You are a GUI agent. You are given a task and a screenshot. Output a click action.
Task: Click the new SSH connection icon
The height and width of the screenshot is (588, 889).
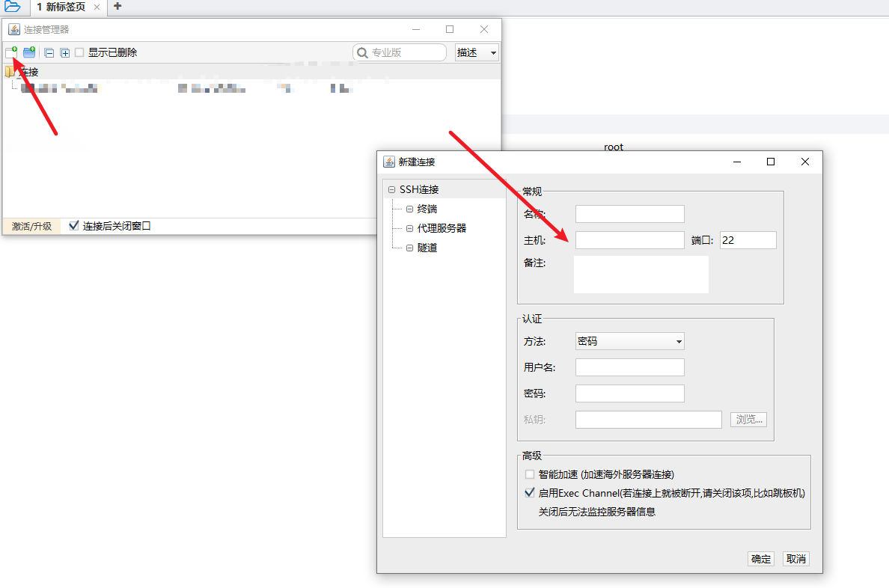(11, 52)
